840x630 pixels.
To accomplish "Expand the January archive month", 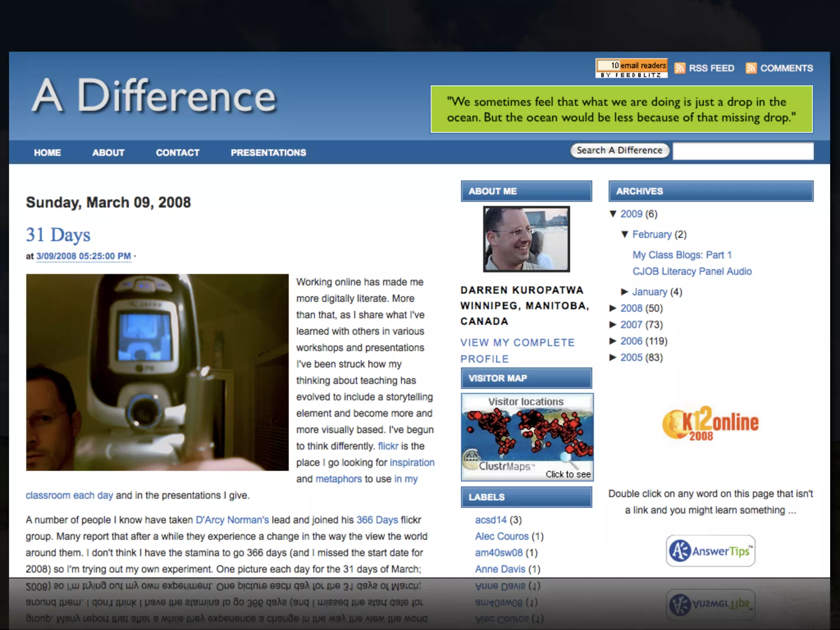I will point(625,292).
